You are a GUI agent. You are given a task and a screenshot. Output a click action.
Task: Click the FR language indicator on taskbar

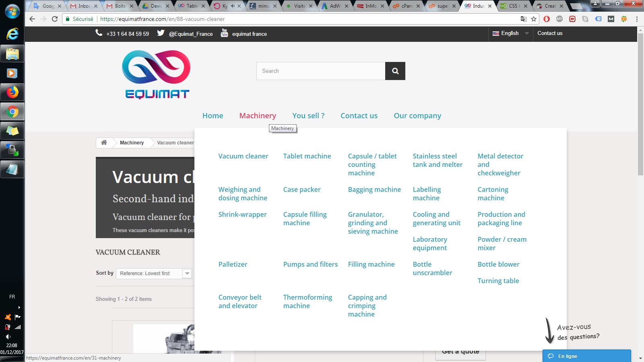(x=12, y=297)
